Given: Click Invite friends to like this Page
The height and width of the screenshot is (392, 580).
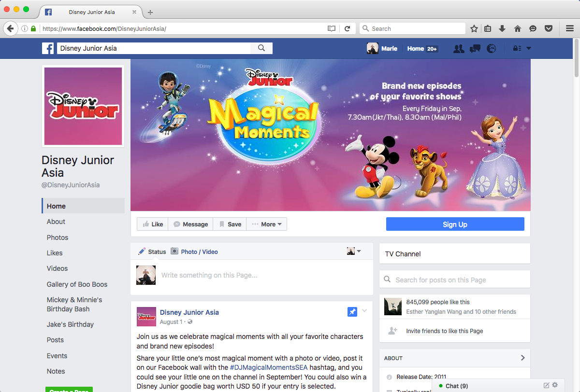Looking at the screenshot, I should point(445,331).
